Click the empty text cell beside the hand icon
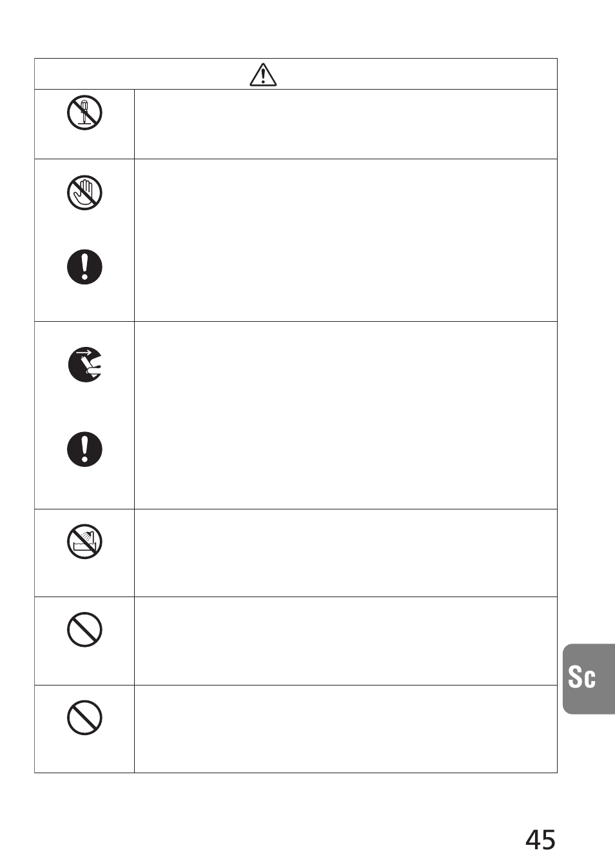Screen dimensions: 615x868 (x=346, y=240)
